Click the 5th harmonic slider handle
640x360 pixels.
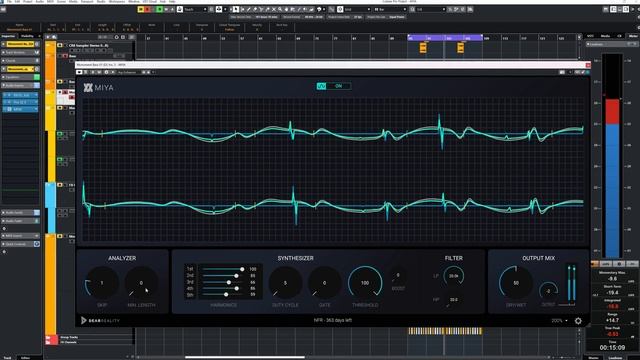coord(226,294)
